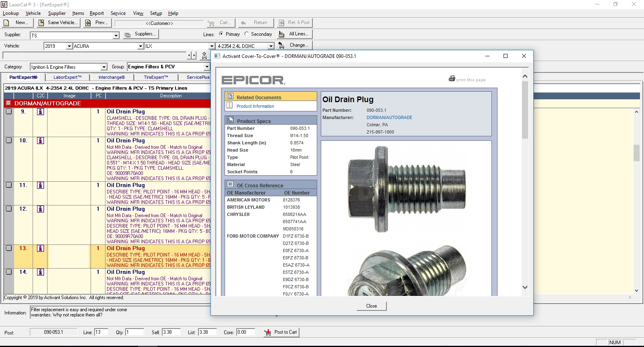Screen dimensions: 644x347
Task: Open the Report menu
Action: click(97, 13)
